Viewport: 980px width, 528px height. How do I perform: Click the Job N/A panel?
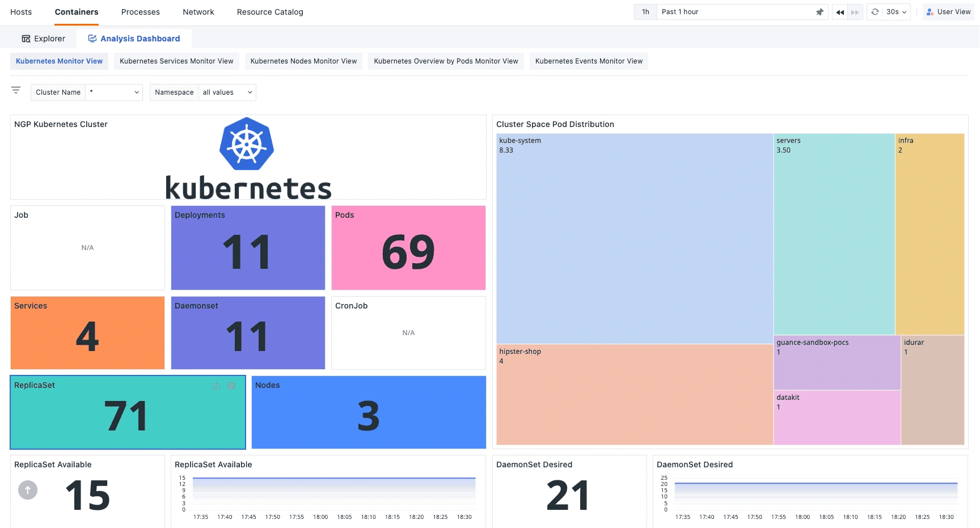click(x=87, y=248)
